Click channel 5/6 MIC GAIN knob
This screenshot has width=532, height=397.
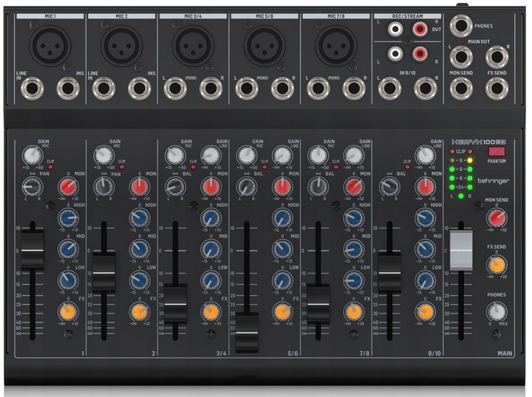point(247,155)
